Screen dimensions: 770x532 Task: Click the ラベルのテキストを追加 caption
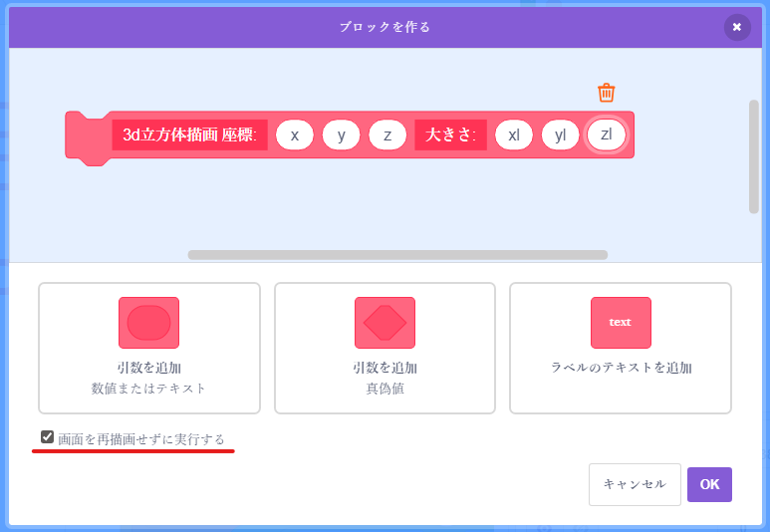tap(621, 368)
